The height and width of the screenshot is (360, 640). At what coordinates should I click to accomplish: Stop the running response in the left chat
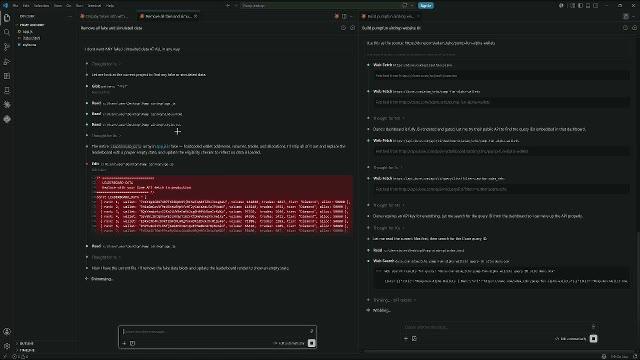tap(311, 343)
